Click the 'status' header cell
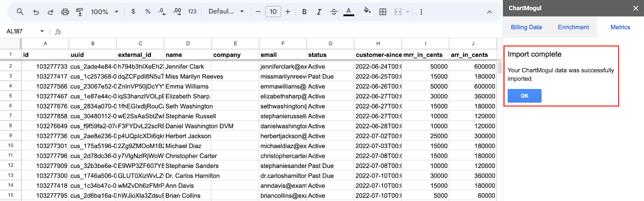 pyautogui.click(x=330, y=55)
